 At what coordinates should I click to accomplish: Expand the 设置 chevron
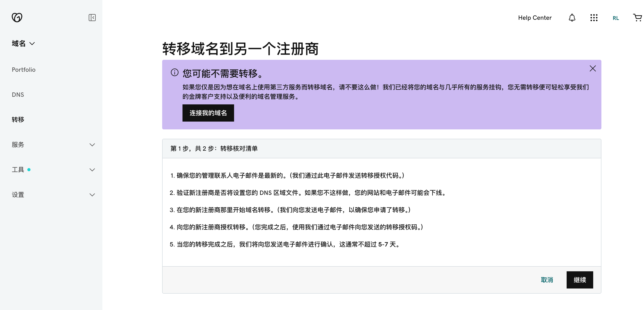[x=92, y=195]
